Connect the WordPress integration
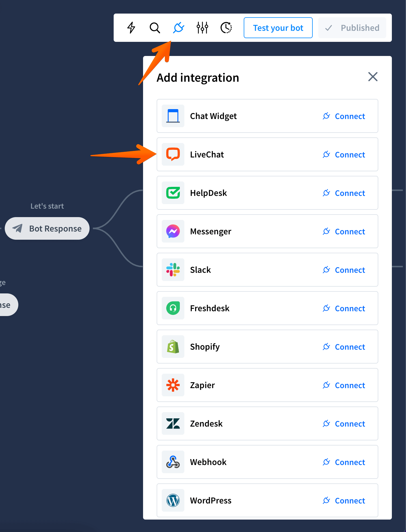Screen dimensions: 406x532 [x=344, y=501]
